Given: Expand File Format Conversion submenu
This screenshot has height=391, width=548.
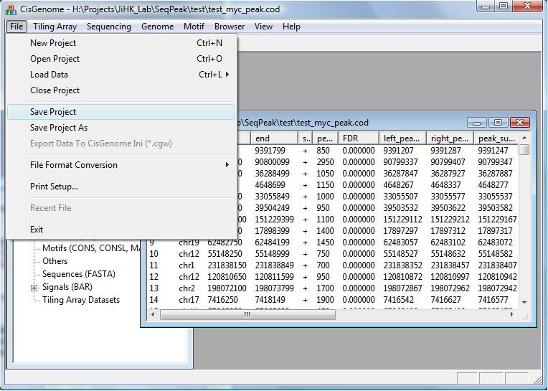Looking at the screenshot, I should tap(121, 165).
